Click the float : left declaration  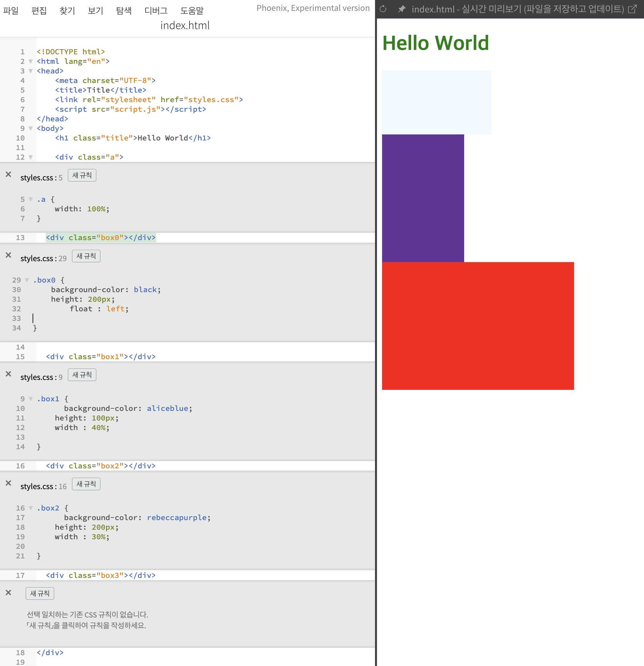[99, 309]
